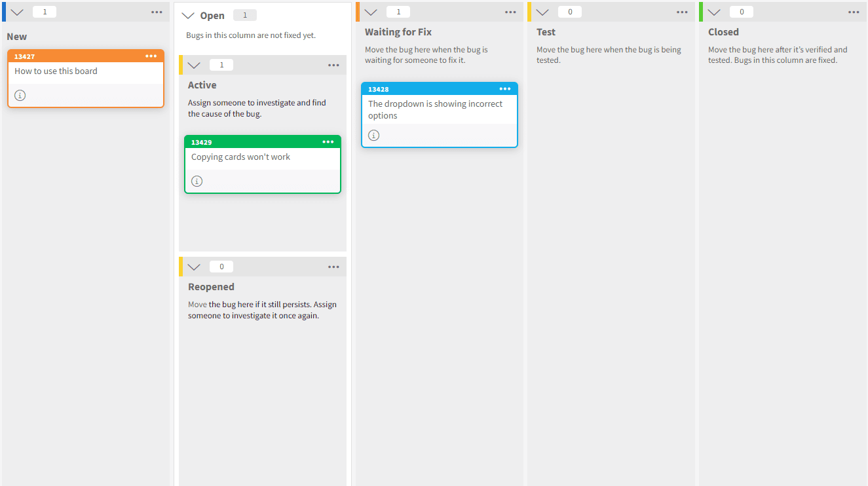Collapse the Reopened subcolumn
868x486 pixels.
click(194, 267)
